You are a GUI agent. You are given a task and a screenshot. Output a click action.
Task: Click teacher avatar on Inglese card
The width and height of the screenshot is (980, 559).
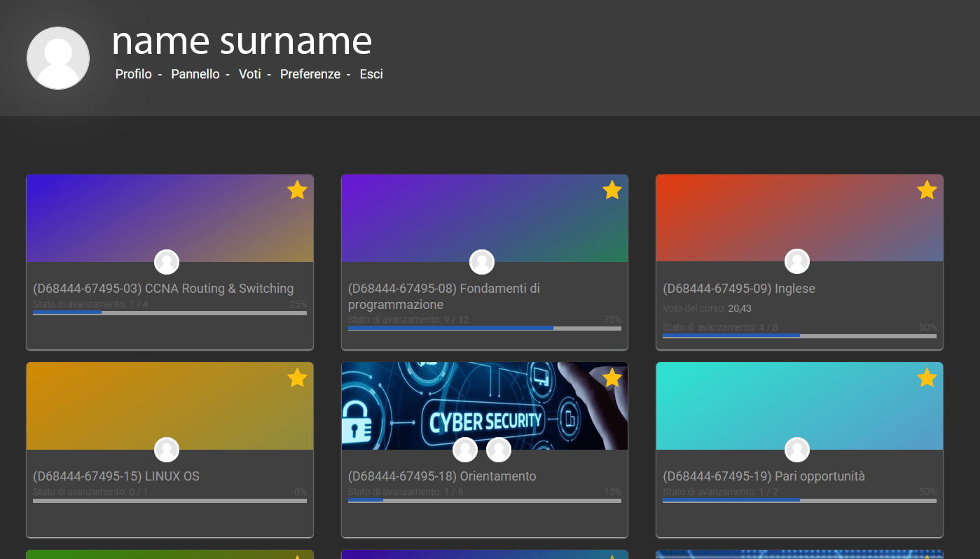(797, 262)
